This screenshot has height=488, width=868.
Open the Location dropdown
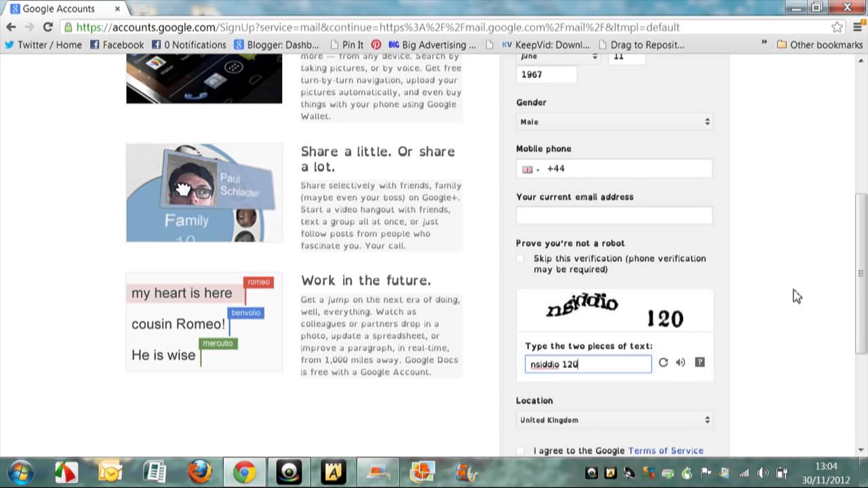tap(614, 420)
